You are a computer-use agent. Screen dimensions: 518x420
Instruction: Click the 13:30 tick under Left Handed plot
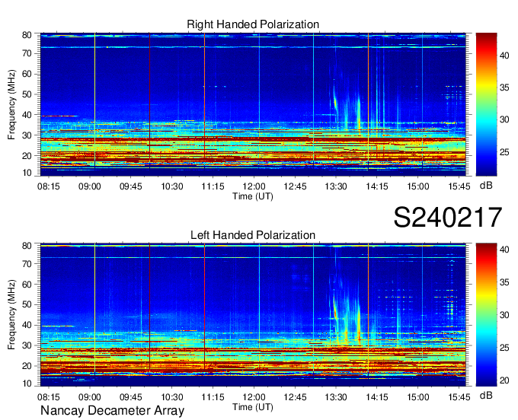(x=336, y=397)
